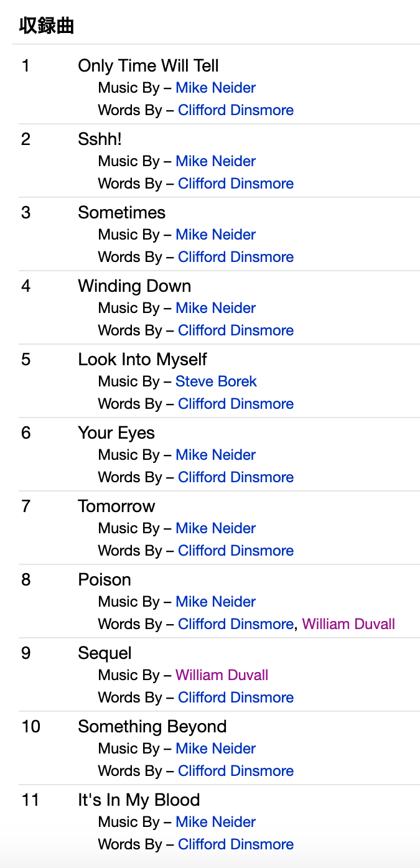420x868 pixels.
Task: Click Mike Neider under Tomorrow
Action: [215, 528]
